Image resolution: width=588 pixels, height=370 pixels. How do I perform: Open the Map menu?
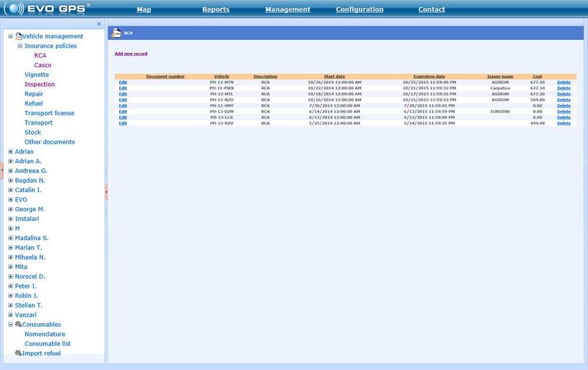coord(143,9)
